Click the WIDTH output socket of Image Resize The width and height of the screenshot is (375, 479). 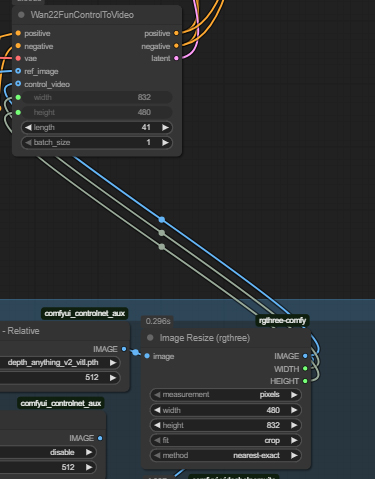coord(305,369)
